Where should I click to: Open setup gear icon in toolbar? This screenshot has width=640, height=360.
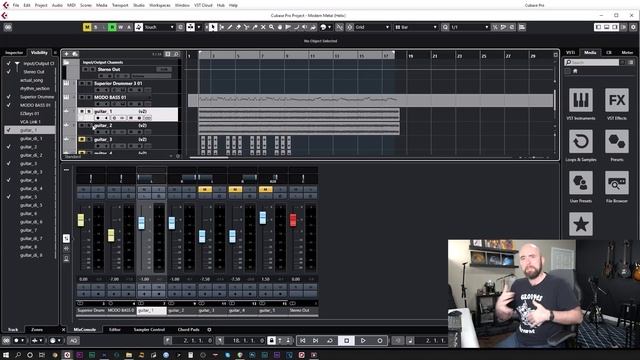coord(633,27)
